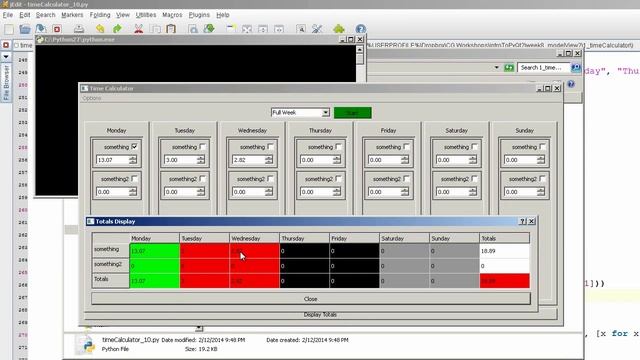Open the plugin manager puzzle icon
Image resolution: width=640 pixels, height=360 pixels.
(339, 29)
